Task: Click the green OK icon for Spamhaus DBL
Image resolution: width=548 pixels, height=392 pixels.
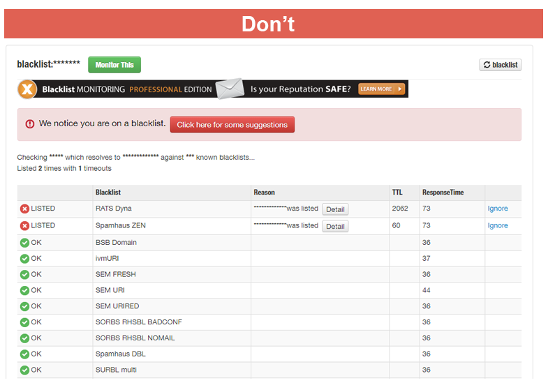Action: (24, 354)
